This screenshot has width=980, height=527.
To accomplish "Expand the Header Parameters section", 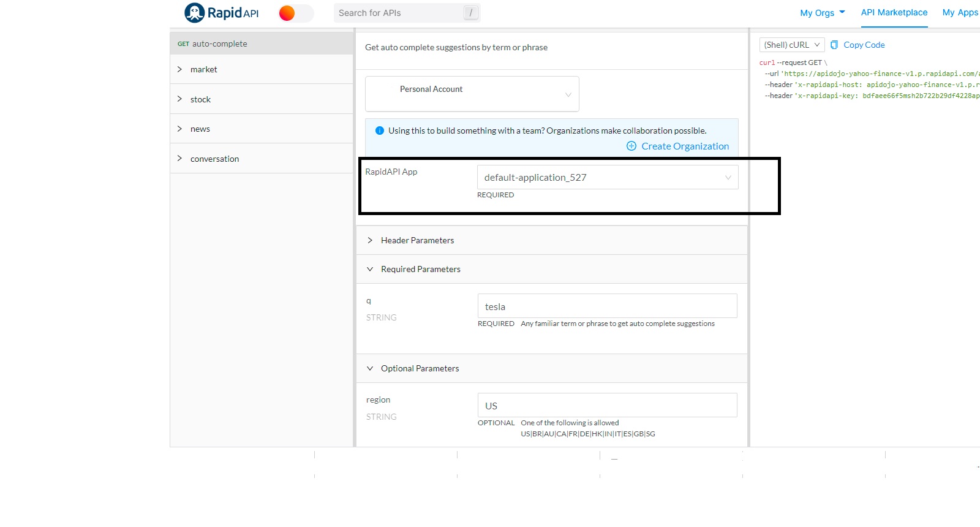I will coord(552,240).
